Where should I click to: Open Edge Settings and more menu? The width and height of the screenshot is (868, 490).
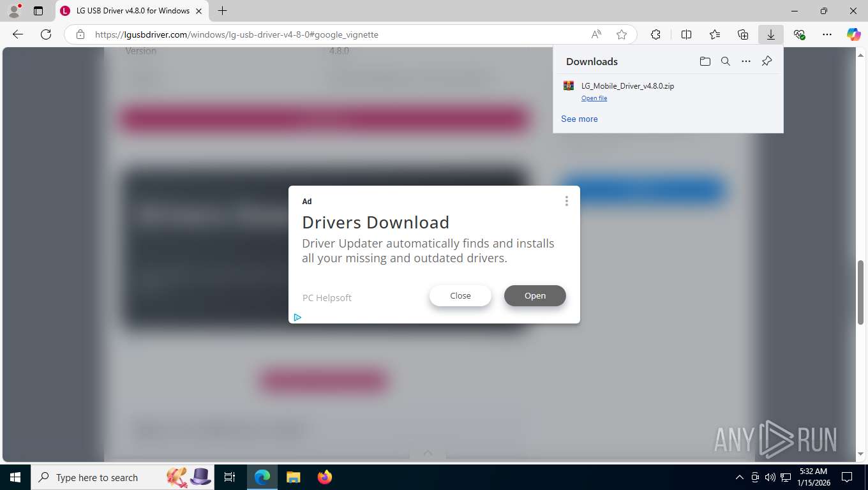tap(827, 34)
